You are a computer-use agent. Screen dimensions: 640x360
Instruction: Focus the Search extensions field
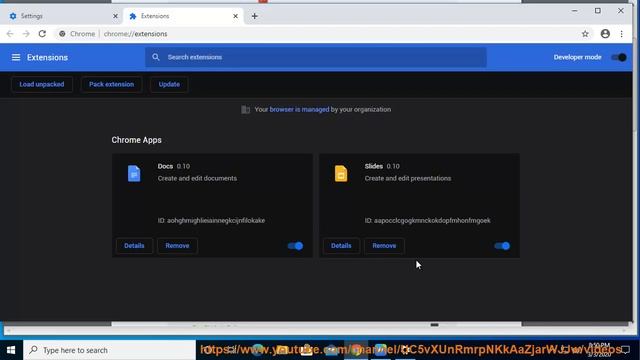tap(316, 57)
